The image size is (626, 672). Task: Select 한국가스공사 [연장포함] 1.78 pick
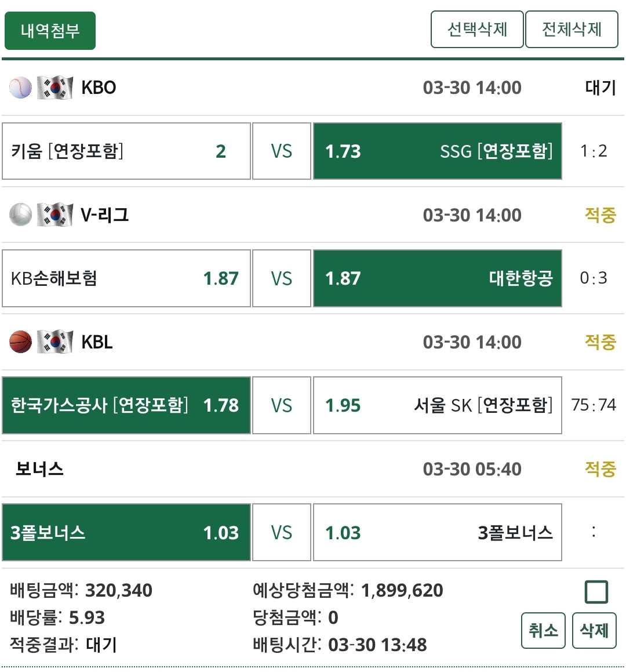coord(126,405)
